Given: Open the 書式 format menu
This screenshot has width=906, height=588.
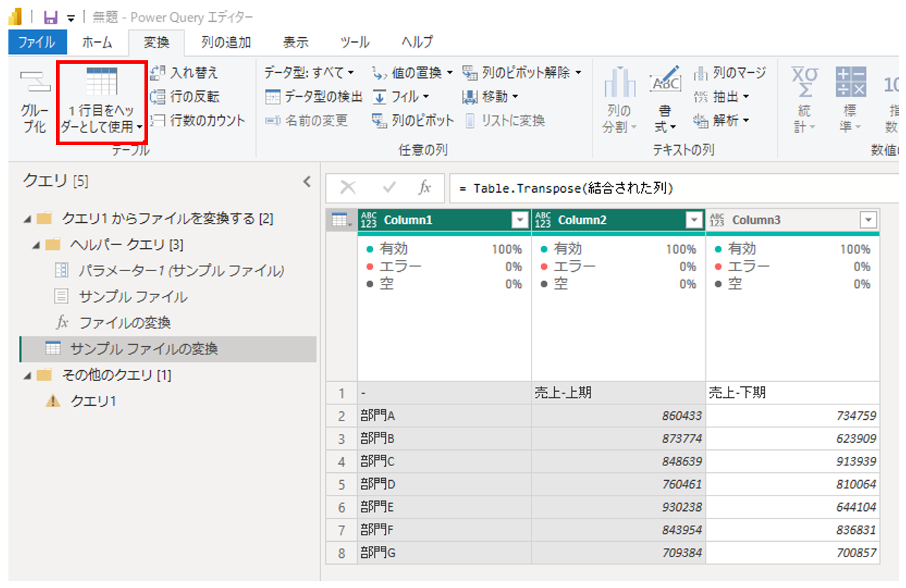Looking at the screenshot, I should 665,100.
